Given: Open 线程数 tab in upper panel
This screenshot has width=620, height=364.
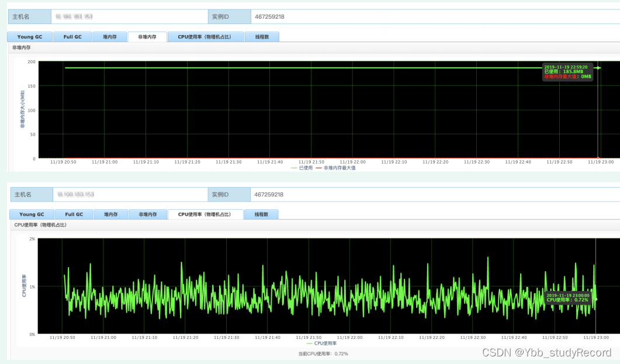Looking at the screenshot, I should [x=262, y=37].
